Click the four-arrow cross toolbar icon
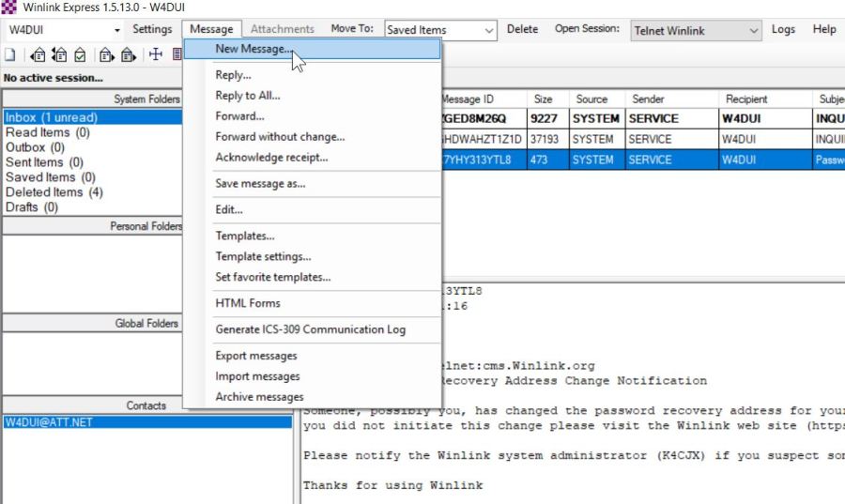845x504 pixels. (x=156, y=54)
